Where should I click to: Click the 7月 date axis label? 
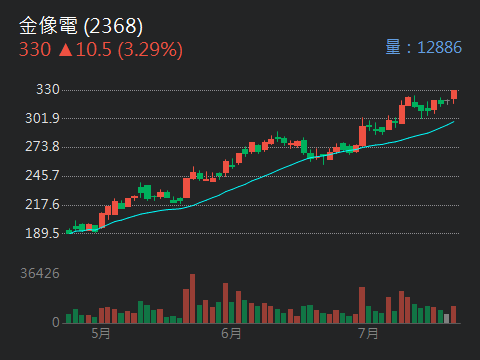[x=368, y=333]
